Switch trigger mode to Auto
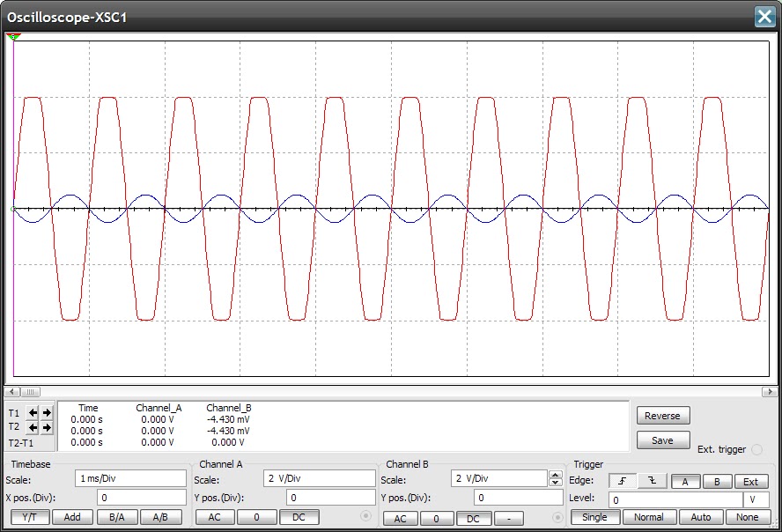The width and height of the screenshot is (782, 532). point(701,518)
